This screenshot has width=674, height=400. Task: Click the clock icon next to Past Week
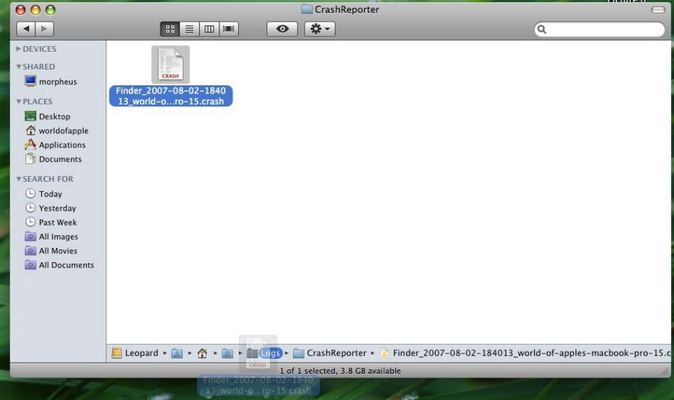[30, 222]
